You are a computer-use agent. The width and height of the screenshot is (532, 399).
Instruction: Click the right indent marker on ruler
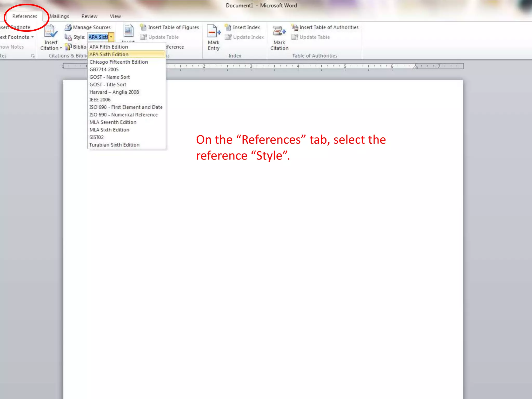[415, 67]
